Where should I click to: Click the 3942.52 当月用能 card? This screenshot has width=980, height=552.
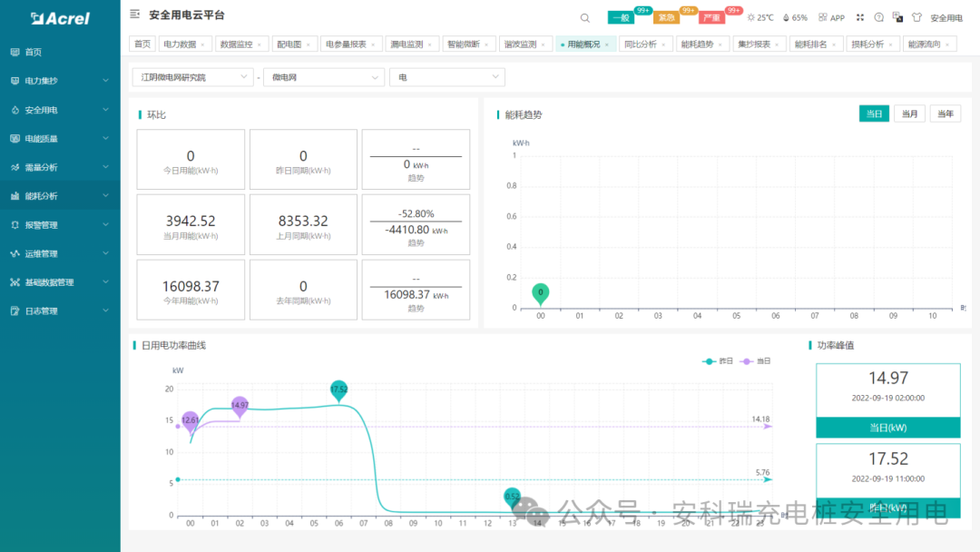pos(191,224)
